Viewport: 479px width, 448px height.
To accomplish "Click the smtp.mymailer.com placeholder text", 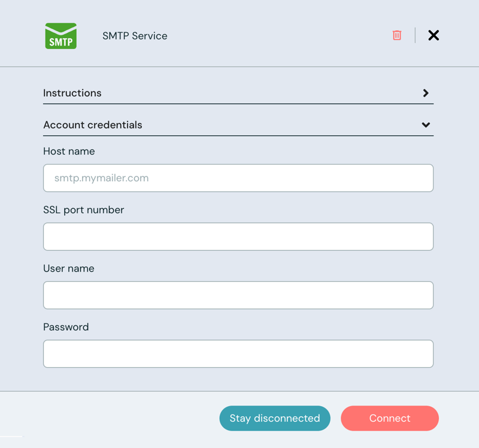I will coord(101,178).
